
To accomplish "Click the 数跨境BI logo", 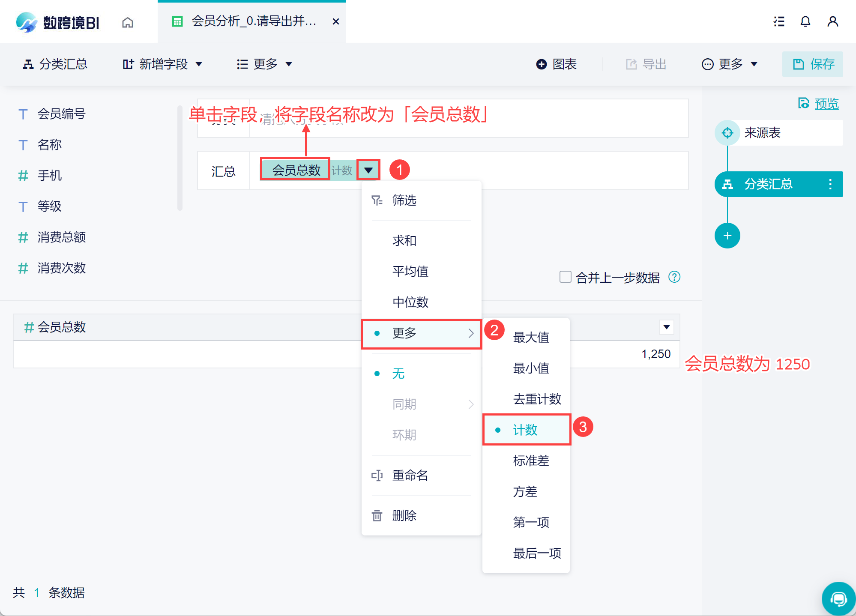I will 57,22.
